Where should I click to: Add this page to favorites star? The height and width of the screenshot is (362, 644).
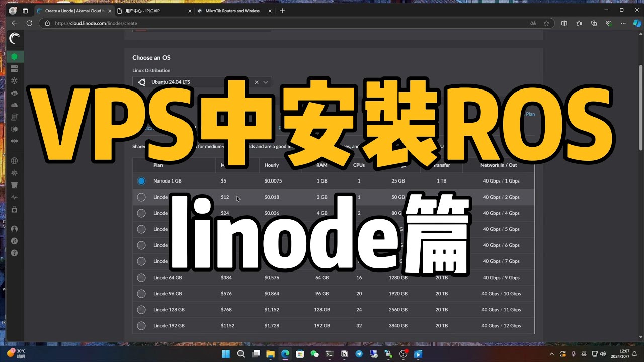coord(546,23)
